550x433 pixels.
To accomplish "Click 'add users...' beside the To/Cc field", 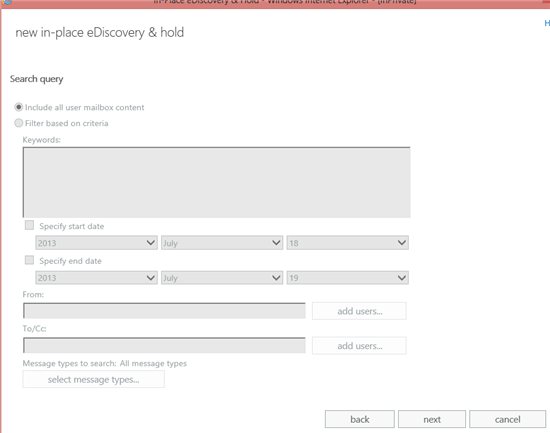I will point(359,346).
